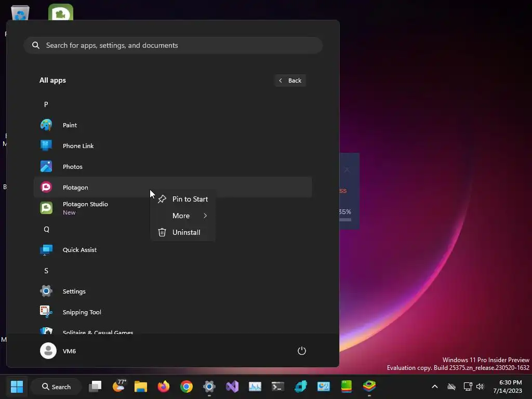The width and height of the screenshot is (532, 399).
Task: Click the Windows Start button
Action: [x=17, y=387]
